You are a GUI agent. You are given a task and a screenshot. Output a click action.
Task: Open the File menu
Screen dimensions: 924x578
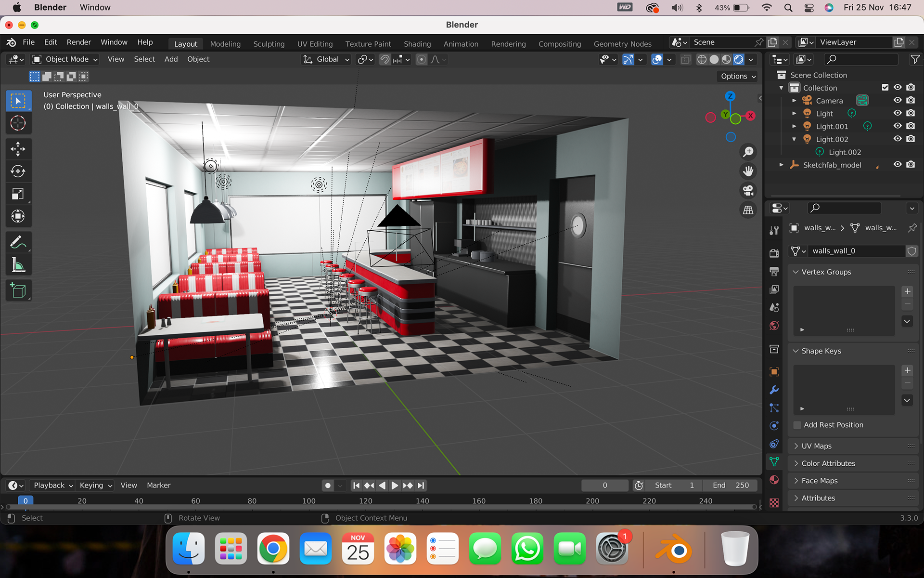pyautogui.click(x=29, y=42)
